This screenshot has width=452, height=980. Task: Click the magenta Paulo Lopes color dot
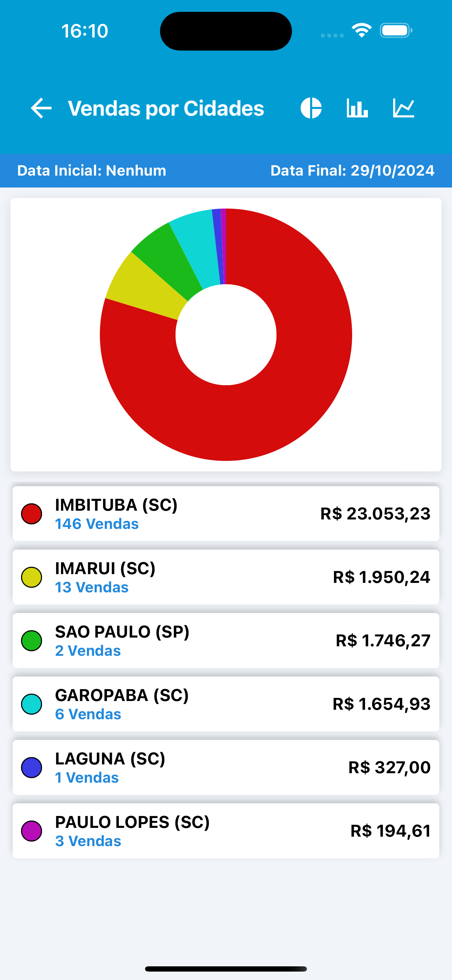click(x=32, y=831)
